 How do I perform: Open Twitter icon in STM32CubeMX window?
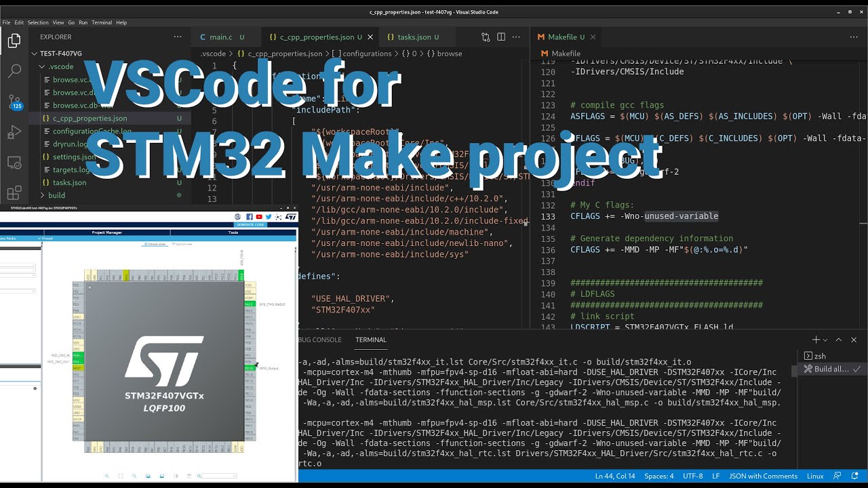[x=269, y=217]
